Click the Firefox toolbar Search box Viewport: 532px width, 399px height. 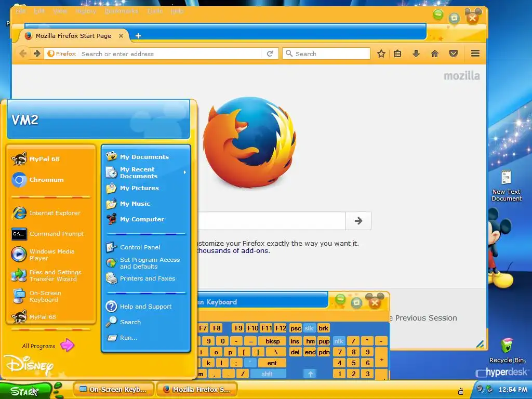(326, 54)
